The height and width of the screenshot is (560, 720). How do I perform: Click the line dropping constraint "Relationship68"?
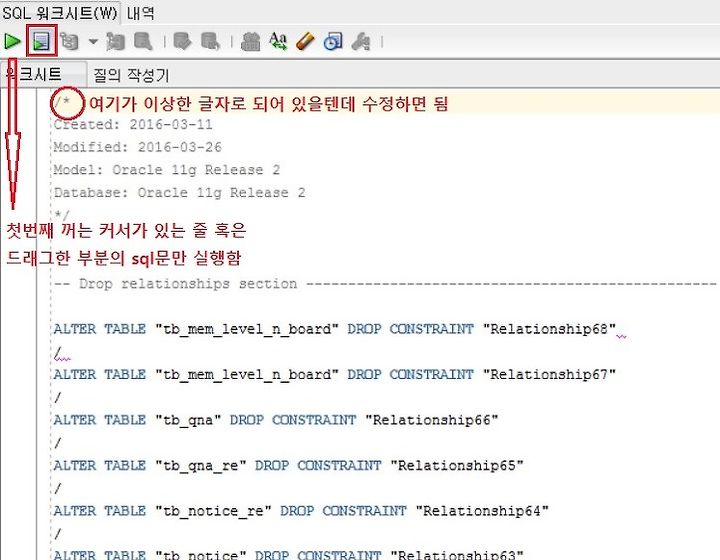tap(334, 329)
